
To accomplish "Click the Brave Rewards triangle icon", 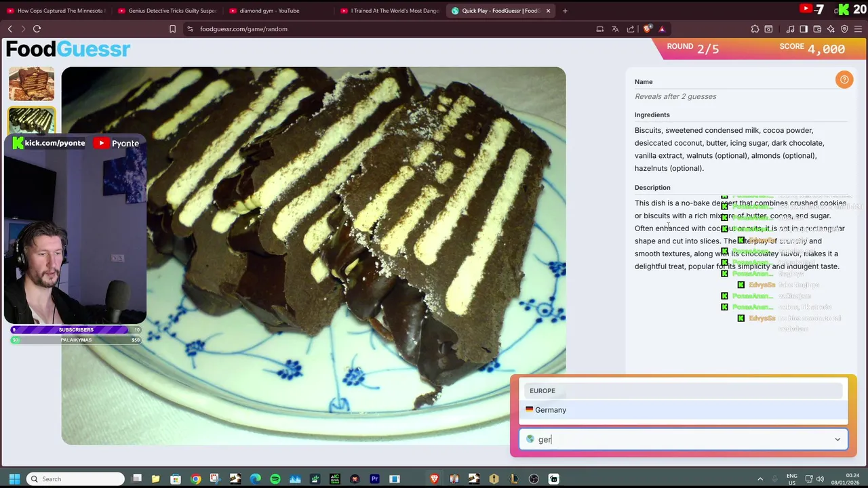I will point(662,29).
